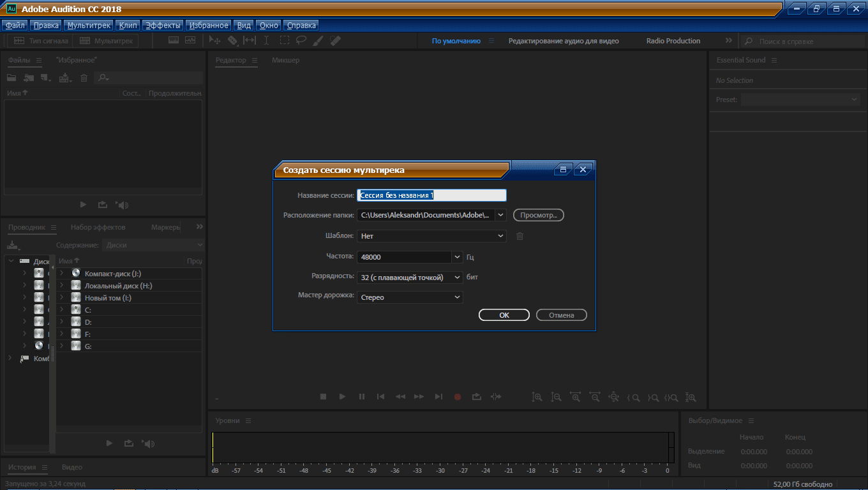The image size is (868, 490).
Task: Expand the Локальный диск (H:) tree item
Action: [x=62, y=286]
